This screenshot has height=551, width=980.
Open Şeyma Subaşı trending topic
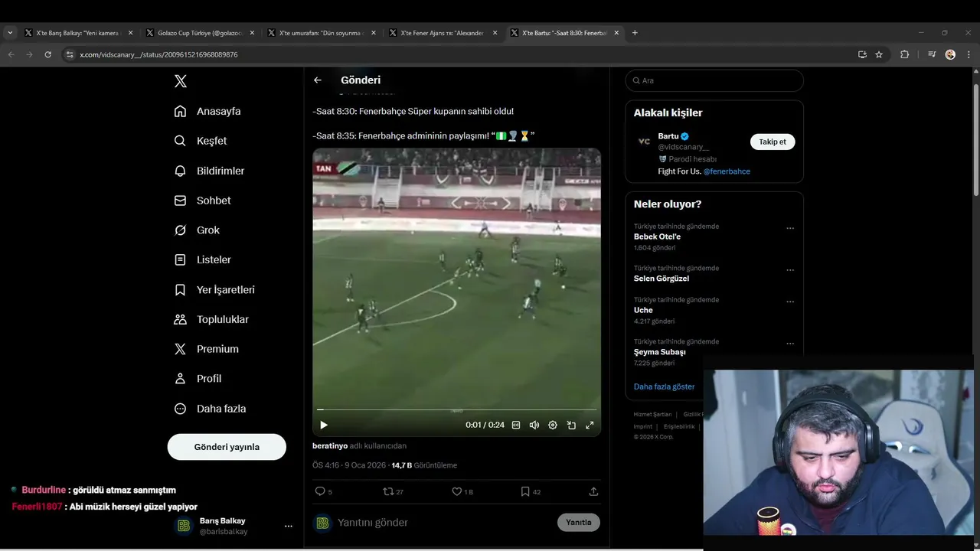tap(660, 352)
